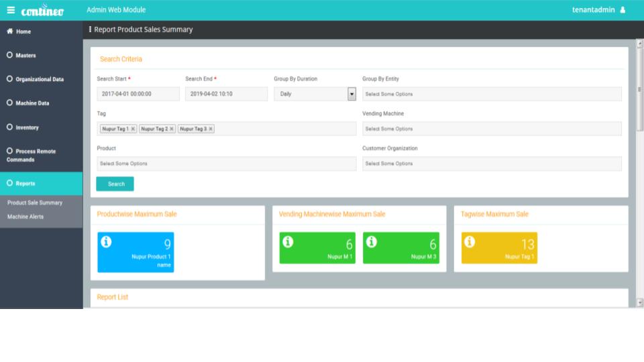Select the yellow Nupur Tag 1 card
644x362 pixels.
[499, 248]
